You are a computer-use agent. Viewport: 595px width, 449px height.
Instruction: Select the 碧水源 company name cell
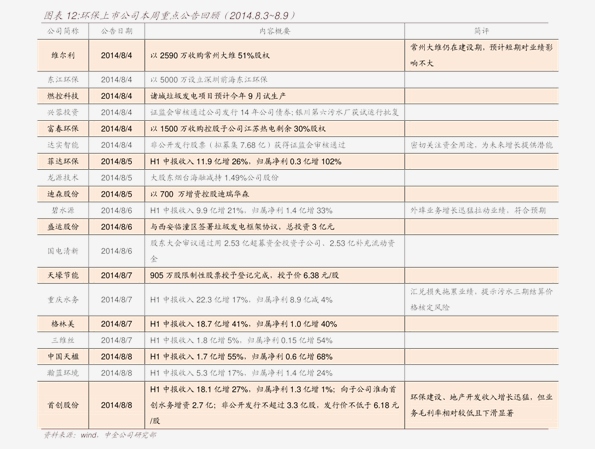tap(63, 210)
